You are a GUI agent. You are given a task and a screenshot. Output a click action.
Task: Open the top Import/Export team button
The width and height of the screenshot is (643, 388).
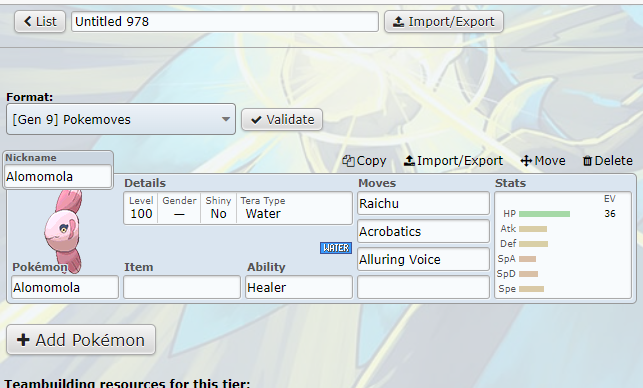444,21
